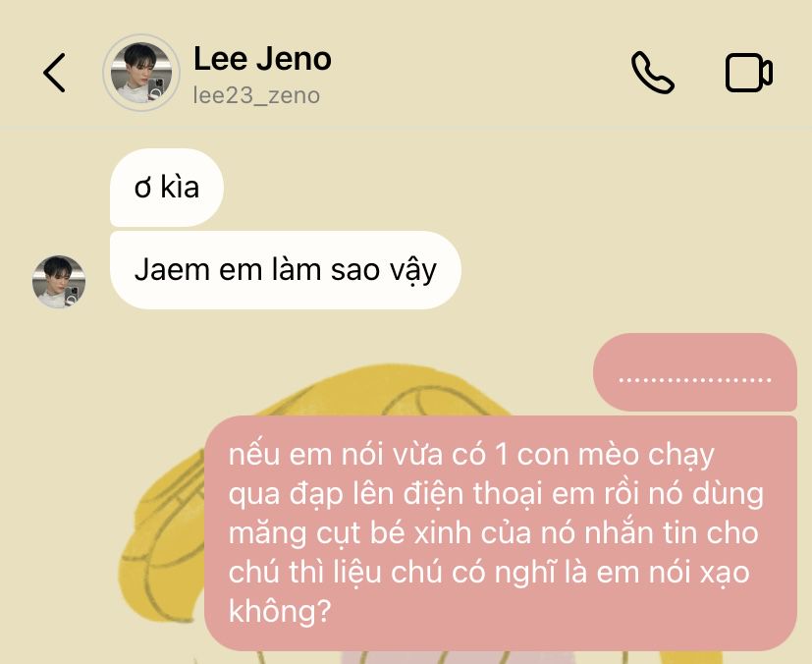The image size is (812, 664).
Task: Tap the long pink message about the cat
Action: (500, 533)
